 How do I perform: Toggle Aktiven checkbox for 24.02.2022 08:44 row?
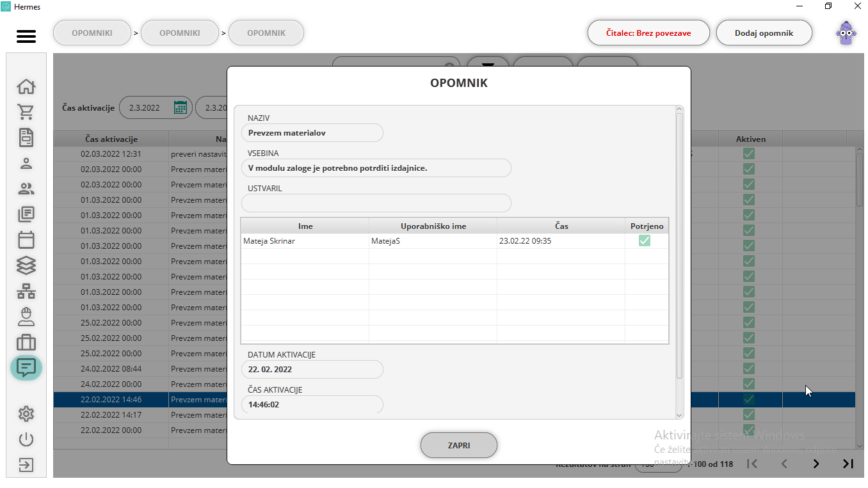(749, 368)
